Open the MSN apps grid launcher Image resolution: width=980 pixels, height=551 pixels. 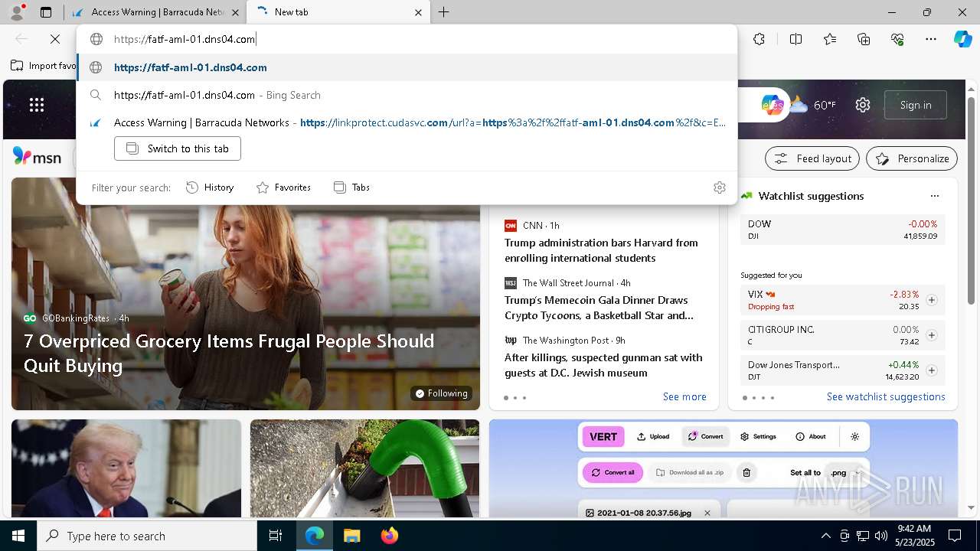tap(37, 105)
